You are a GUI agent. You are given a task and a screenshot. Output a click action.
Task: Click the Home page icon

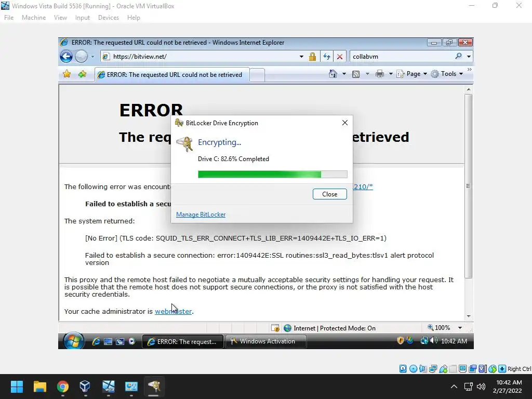click(333, 74)
